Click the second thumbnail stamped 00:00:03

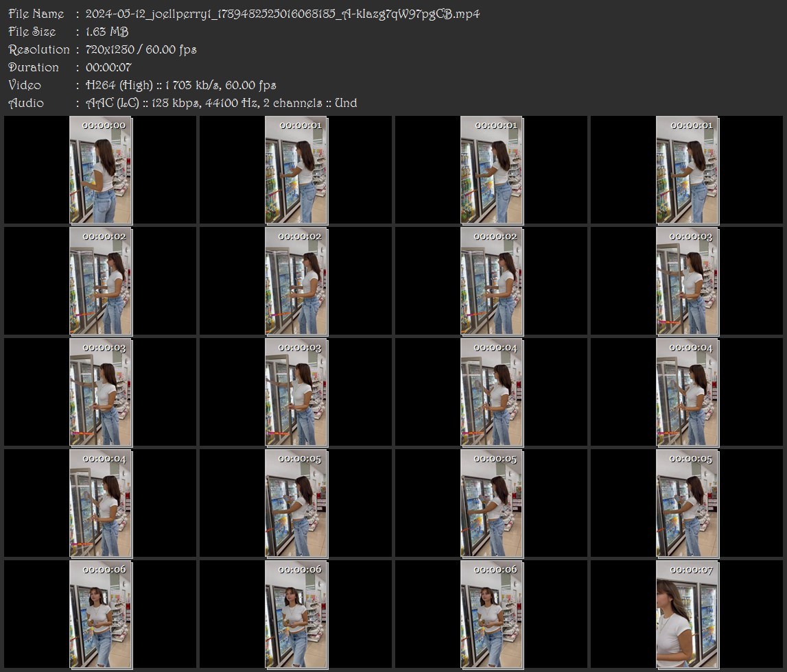[100, 392]
